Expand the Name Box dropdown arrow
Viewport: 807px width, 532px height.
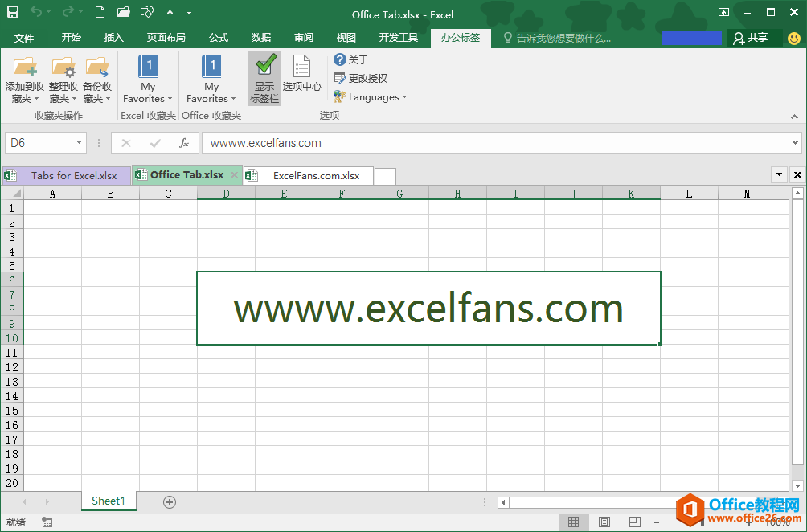pyautogui.click(x=80, y=142)
